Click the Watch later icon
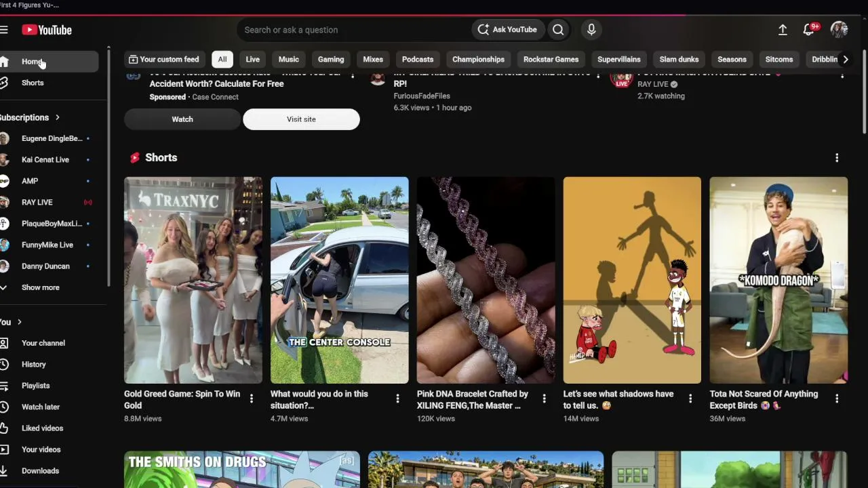 tap(4, 407)
